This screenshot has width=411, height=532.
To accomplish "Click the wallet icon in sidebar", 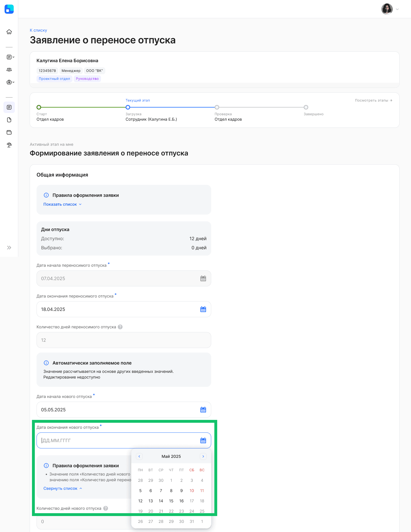I will [x=9, y=132].
